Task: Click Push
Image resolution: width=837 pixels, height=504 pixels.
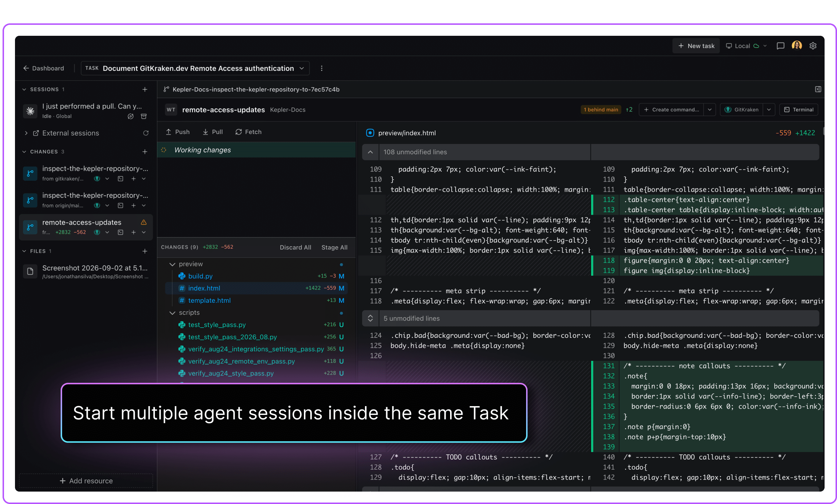Action: pyautogui.click(x=178, y=132)
